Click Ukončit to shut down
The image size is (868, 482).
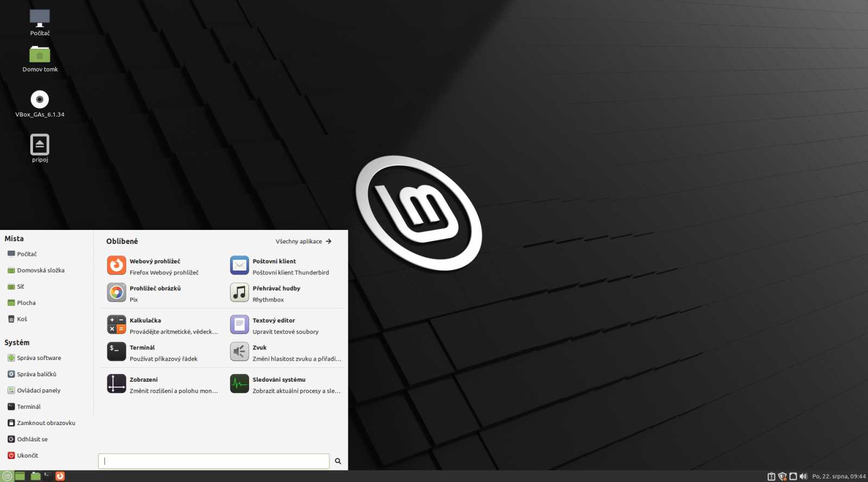pyautogui.click(x=23, y=455)
